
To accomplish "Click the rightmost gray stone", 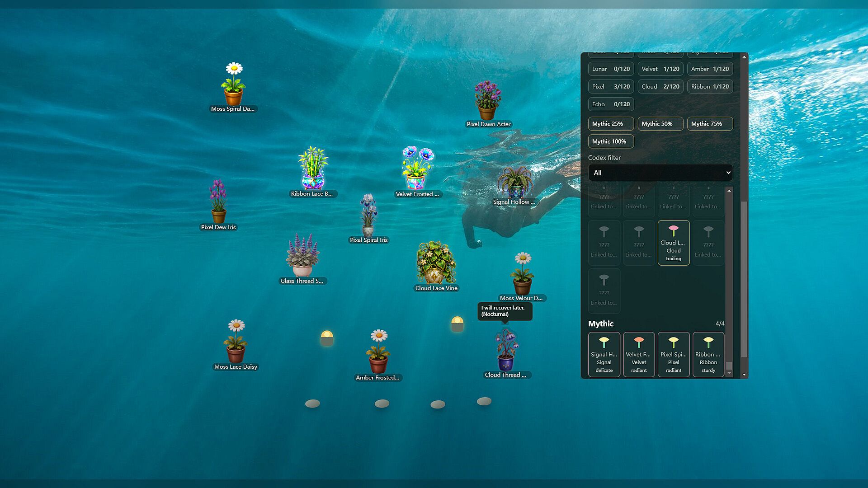I will (484, 401).
